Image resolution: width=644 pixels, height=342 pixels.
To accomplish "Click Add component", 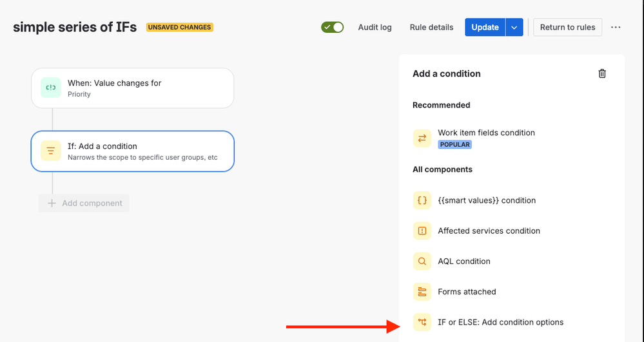I will pyautogui.click(x=84, y=204).
